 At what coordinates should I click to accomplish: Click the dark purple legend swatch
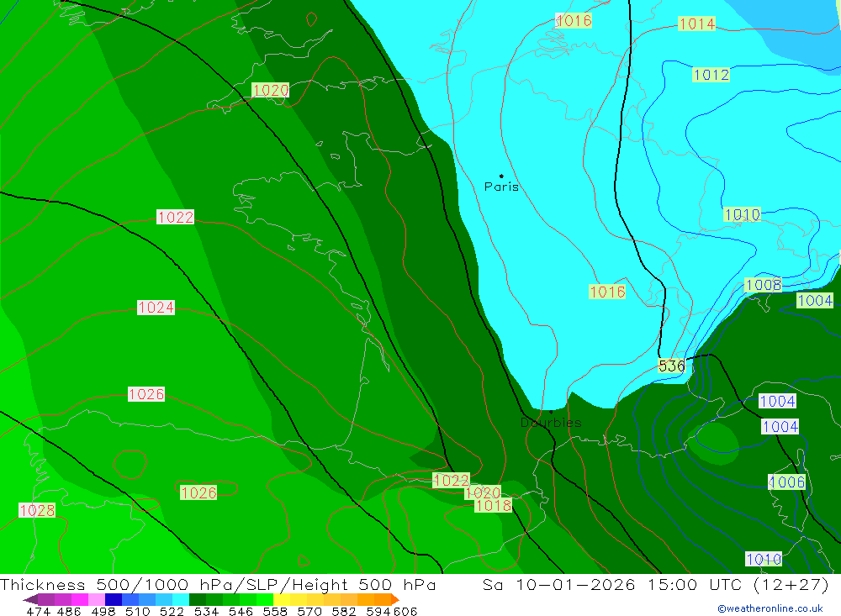[x=46, y=599]
